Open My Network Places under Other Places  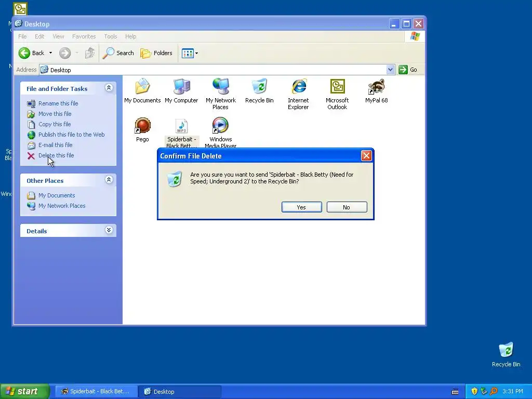tap(62, 206)
